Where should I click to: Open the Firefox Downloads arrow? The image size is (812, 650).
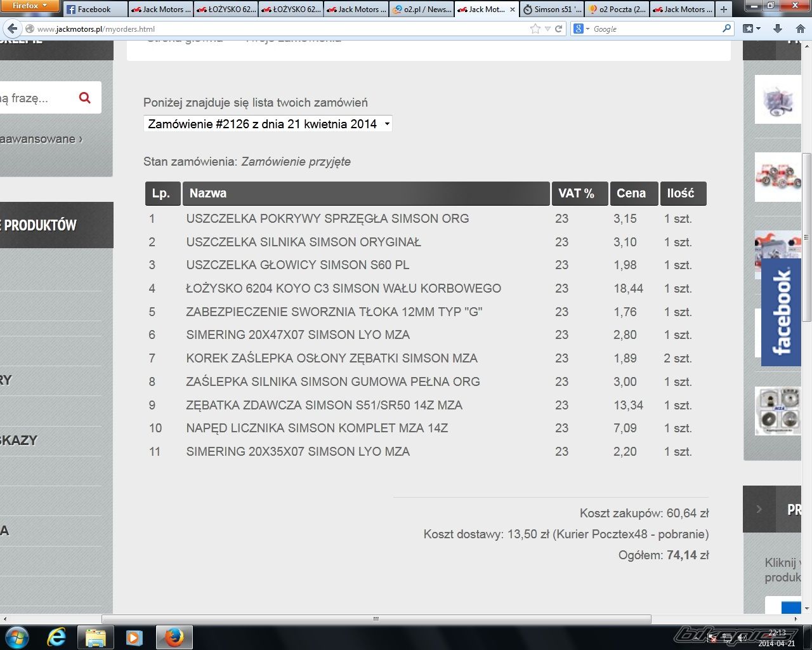click(x=778, y=29)
